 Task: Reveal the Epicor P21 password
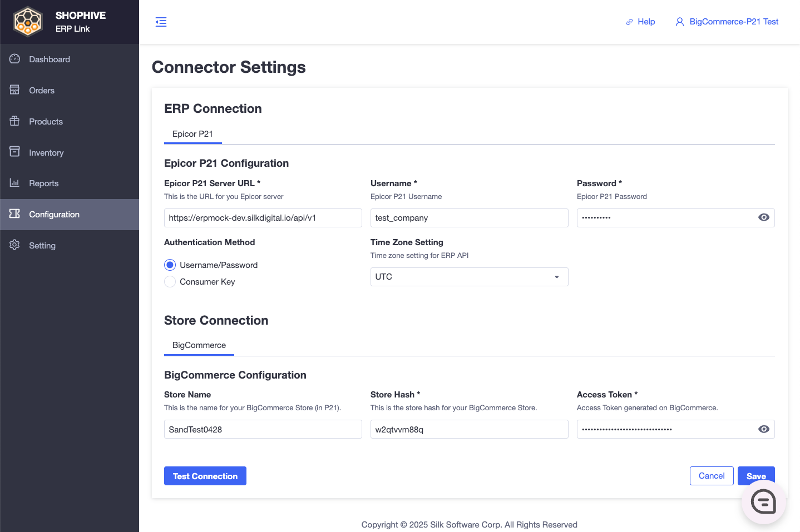coord(764,217)
